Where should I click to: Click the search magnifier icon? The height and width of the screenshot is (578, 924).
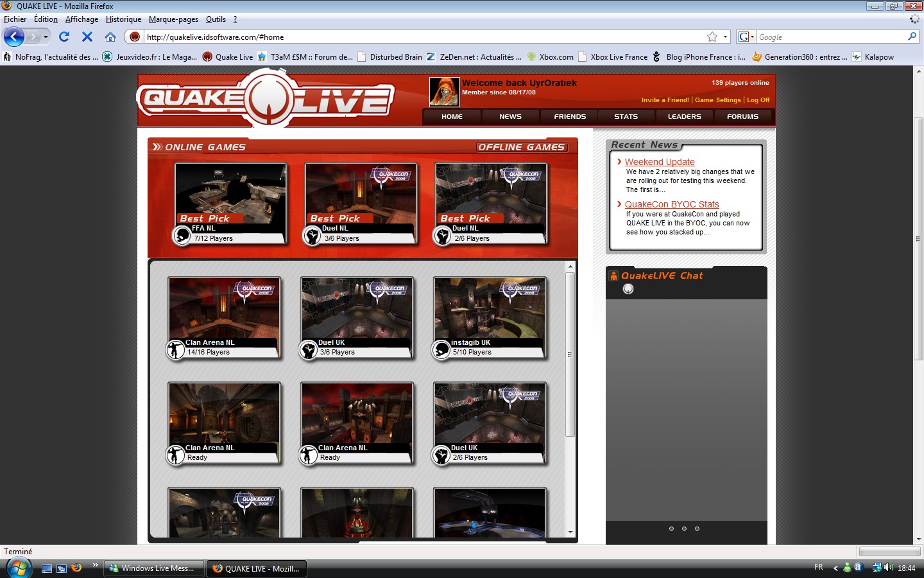[912, 37]
